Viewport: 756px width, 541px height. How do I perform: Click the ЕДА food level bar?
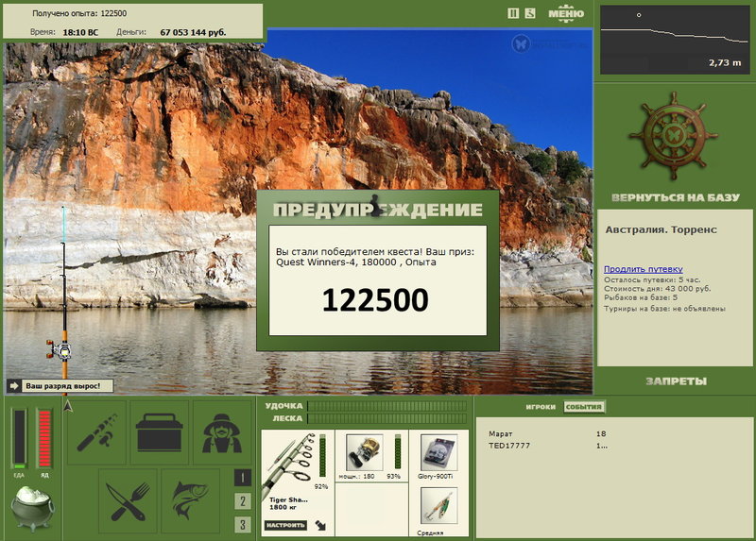(x=19, y=438)
